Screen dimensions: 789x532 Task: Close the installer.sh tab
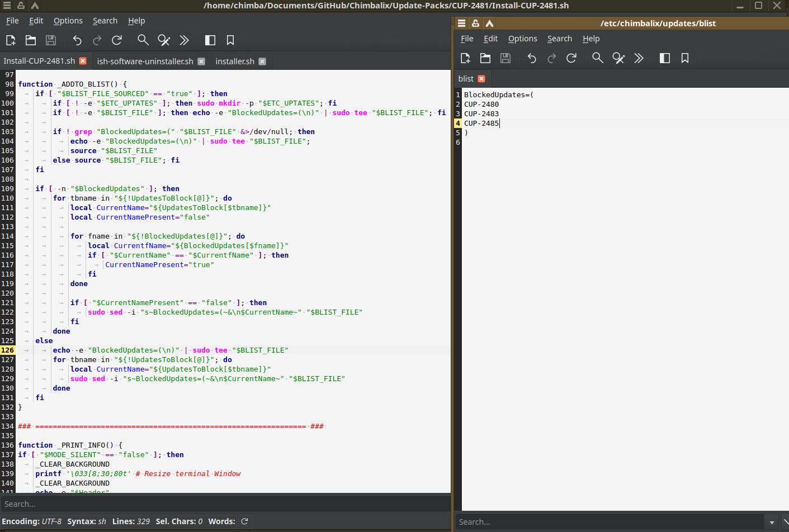(x=262, y=61)
